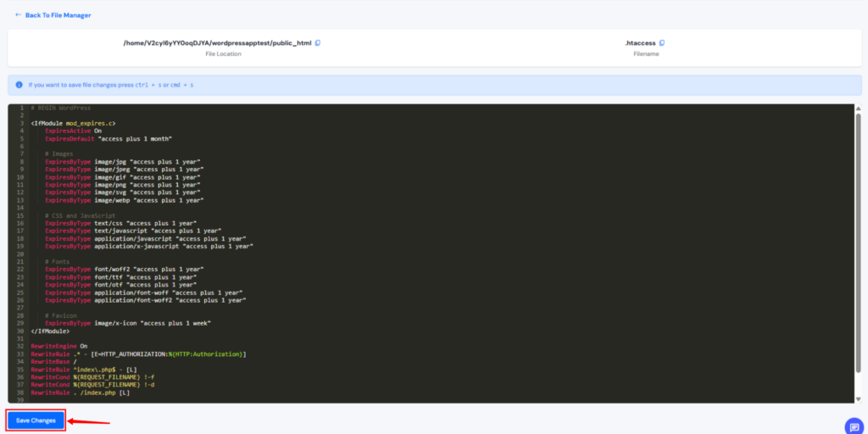The image size is (868, 434).
Task: Click the font/woff2 ExpiresByType line
Action: [125, 269]
